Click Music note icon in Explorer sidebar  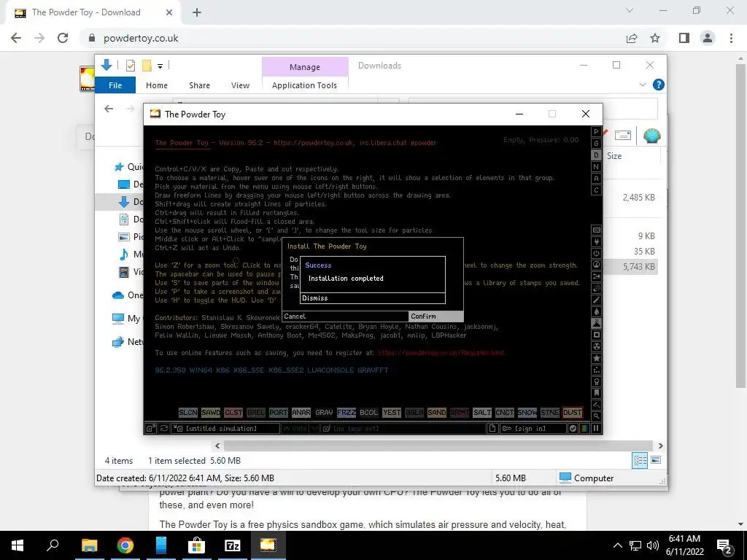coord(124,254)
